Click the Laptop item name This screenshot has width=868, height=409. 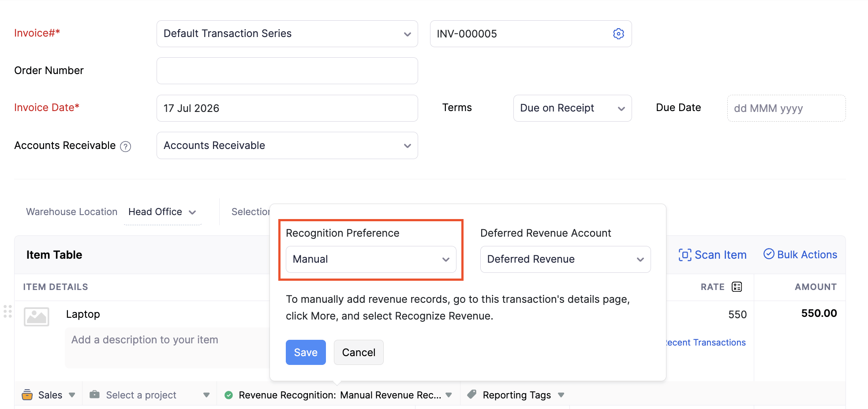[x=83, y=314]
